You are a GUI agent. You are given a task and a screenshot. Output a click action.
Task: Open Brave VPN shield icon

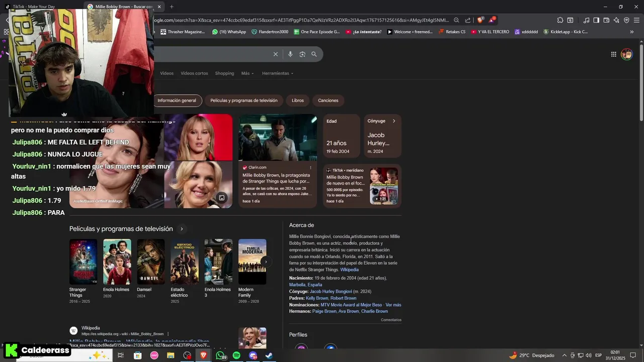point(626,20)
